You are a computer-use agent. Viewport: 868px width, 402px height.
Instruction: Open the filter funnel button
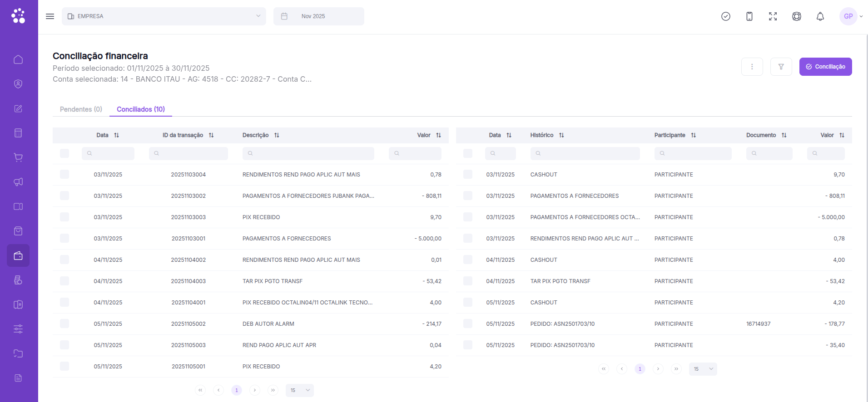[781, 67]
